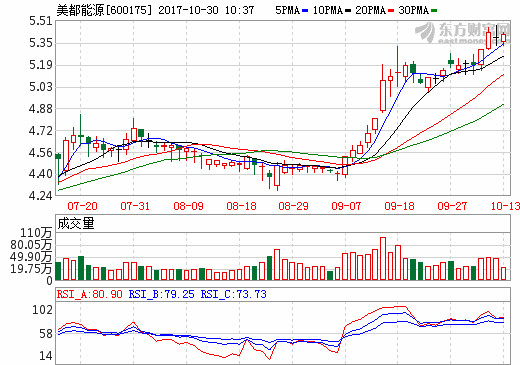Click the tall red candlestick crossing 5.03

(x=383, y=89)
